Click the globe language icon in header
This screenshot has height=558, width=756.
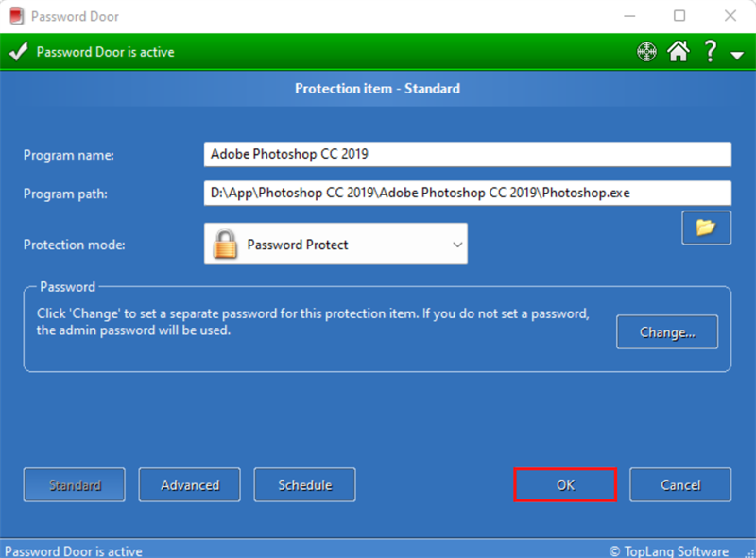coord(646,52)
